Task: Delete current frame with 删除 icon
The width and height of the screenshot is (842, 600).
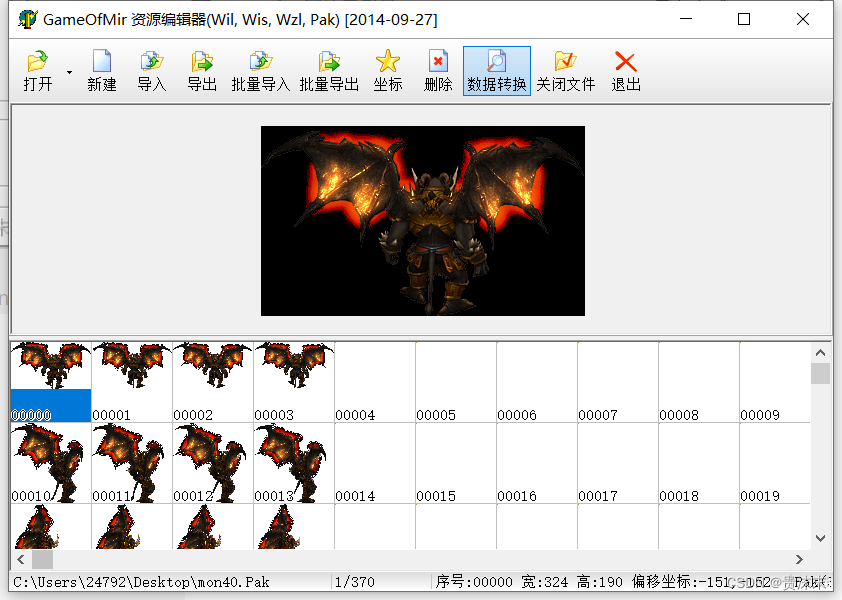Action: (x=436, y=70)
